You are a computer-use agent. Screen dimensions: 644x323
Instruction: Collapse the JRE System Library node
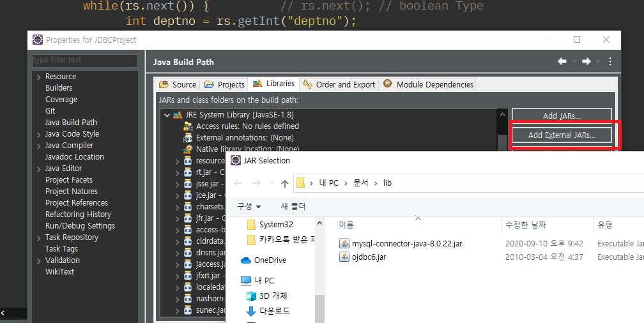click(167, 116)
